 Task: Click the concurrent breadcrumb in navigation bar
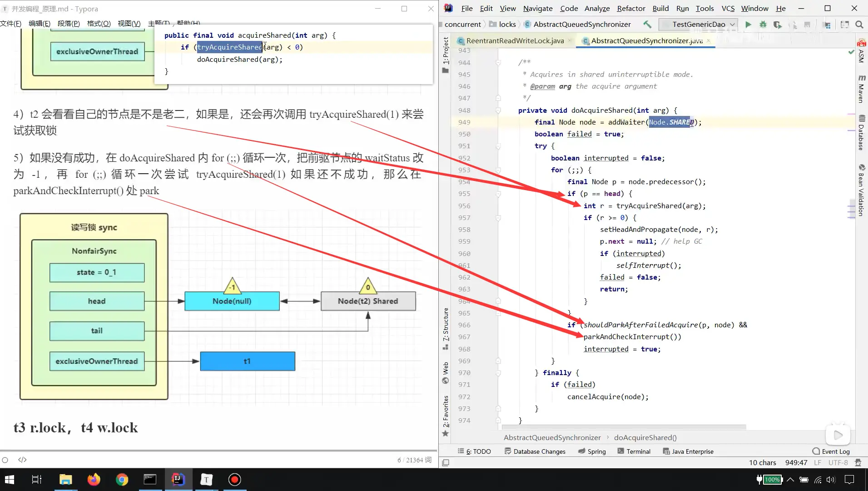(462, 24)
